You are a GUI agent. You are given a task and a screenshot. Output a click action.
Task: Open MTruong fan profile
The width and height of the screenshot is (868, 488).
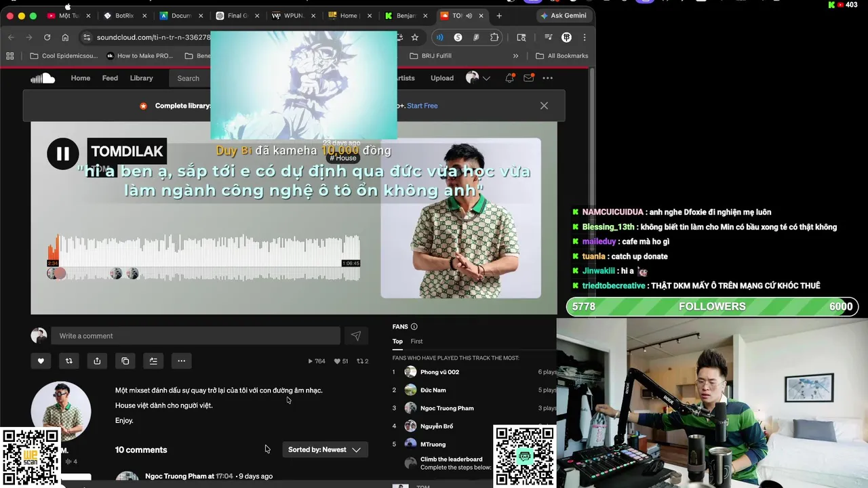[x=433, y=445]
